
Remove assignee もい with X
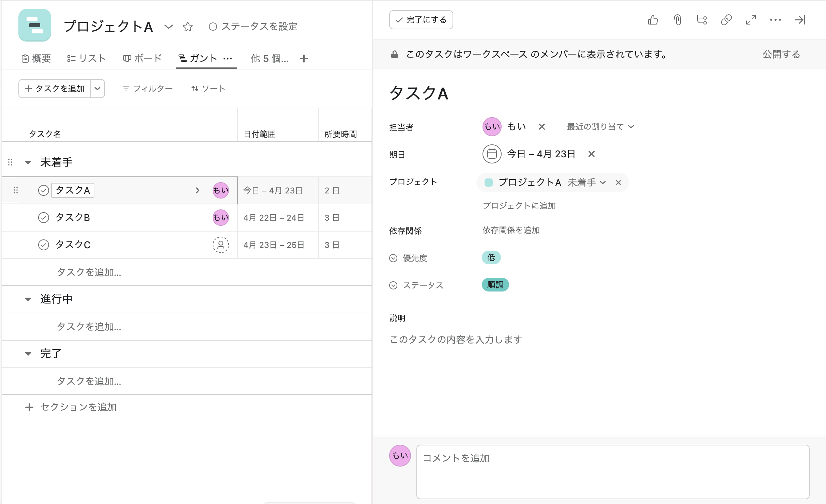coord(542,127)
